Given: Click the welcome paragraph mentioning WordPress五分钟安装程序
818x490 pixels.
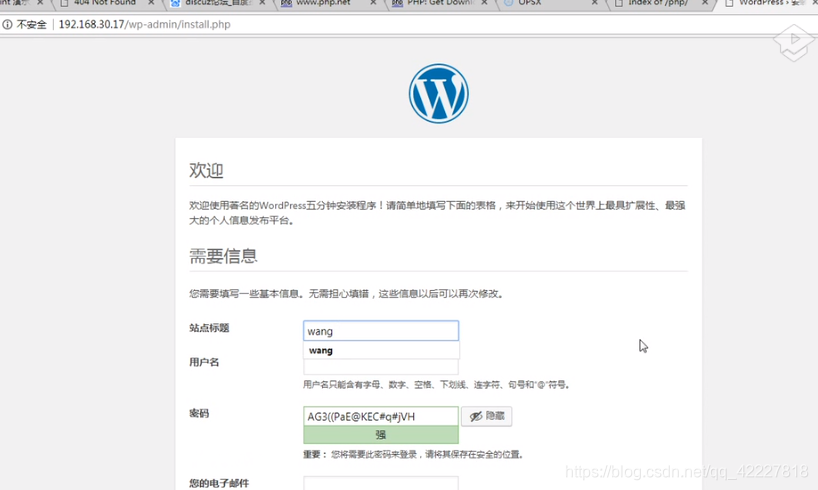Looking at the screenshot, I should (437, 213).
